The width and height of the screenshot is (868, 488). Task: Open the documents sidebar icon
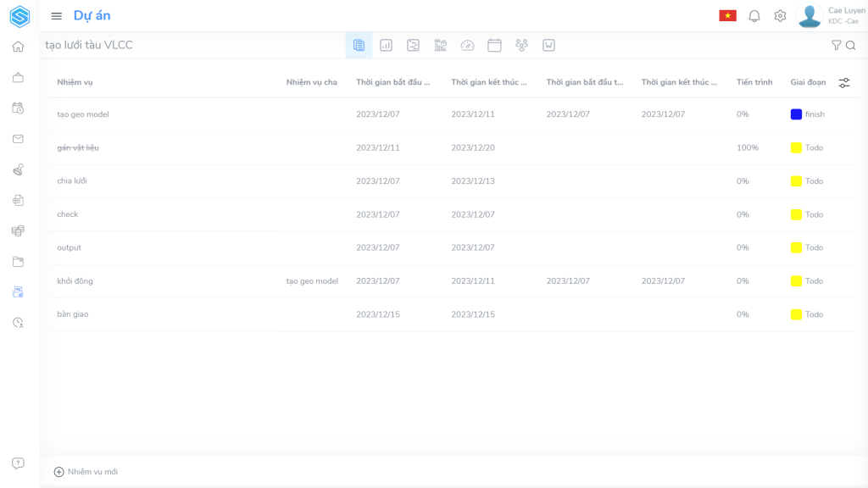(19, 200)
